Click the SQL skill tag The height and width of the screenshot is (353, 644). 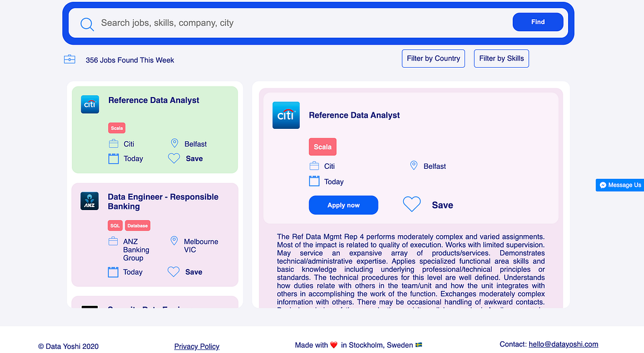[x=115, y=226]
